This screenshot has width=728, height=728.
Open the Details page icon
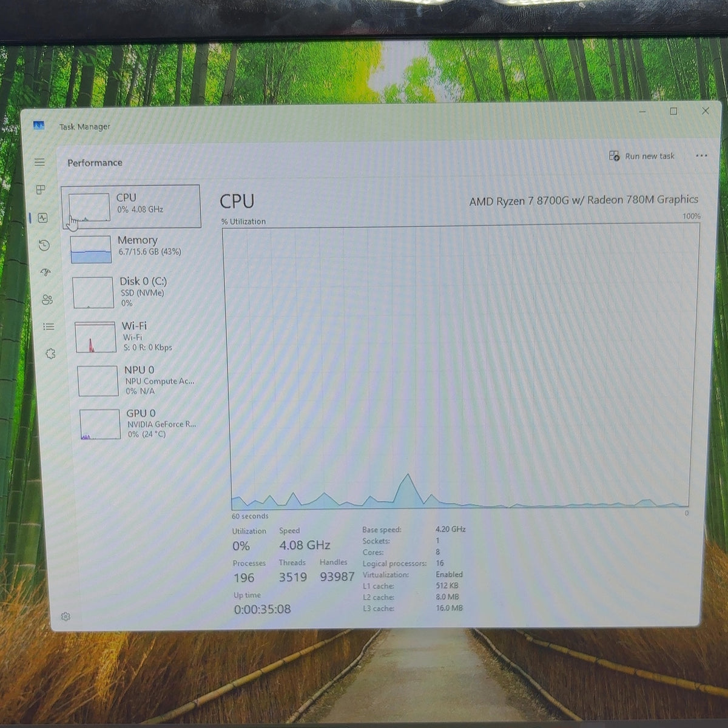(x=49, y=326)
